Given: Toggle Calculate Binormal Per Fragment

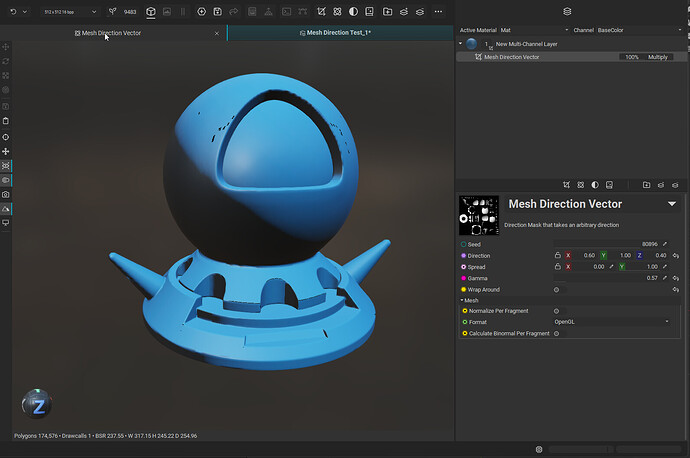Looking at the screenshot, I should (556, 333).
